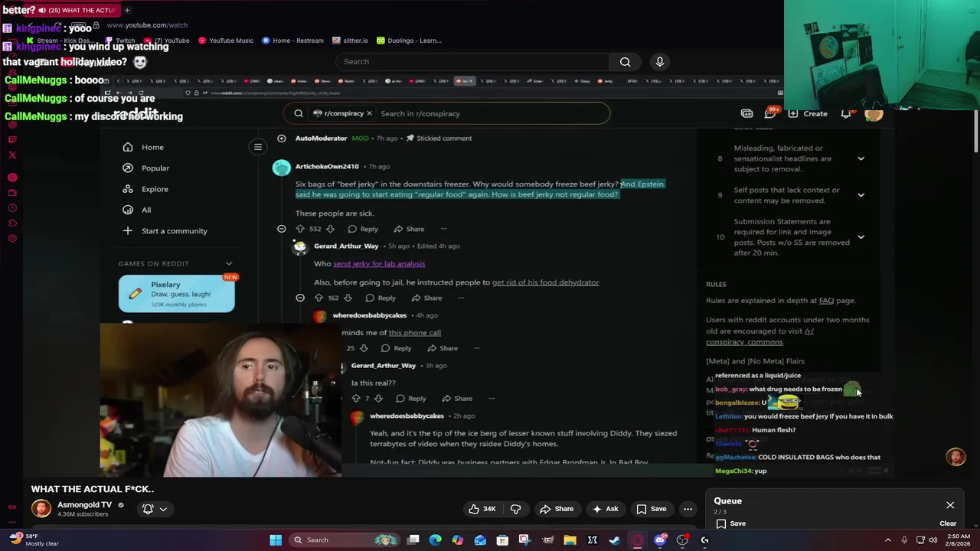Click the taskbar Search box
The width and height of the screenshot is (980, 551).
pyautogui.click(x=343, y=540)
